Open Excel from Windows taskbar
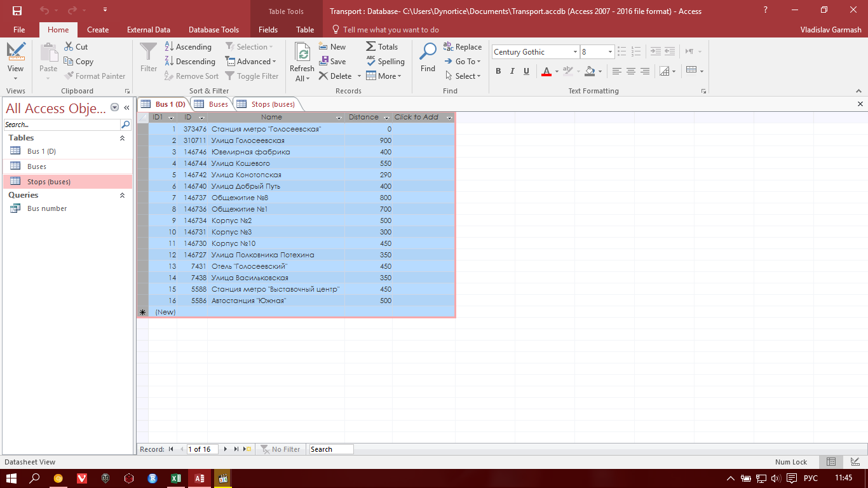The image size is (868, 488). (x=176, y=478)
